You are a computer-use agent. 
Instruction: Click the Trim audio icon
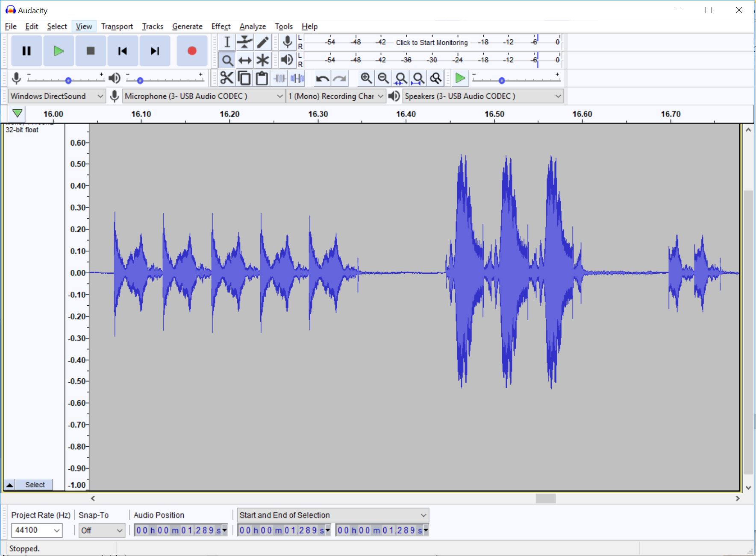[279, 78]
